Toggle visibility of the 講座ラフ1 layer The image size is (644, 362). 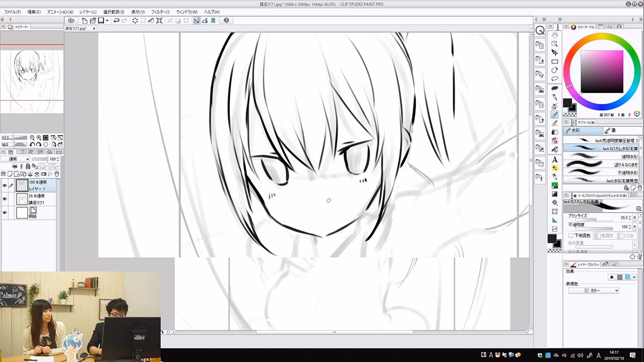coord(5,199)
